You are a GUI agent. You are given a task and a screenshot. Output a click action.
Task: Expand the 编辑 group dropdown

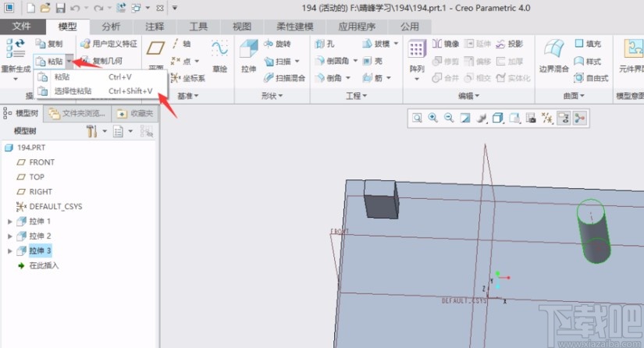[x=468, y=96]
